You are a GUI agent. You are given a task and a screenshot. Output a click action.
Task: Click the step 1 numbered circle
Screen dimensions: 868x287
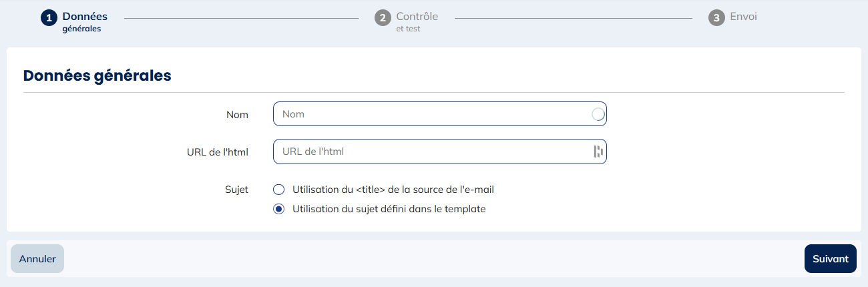click(49, 18)
